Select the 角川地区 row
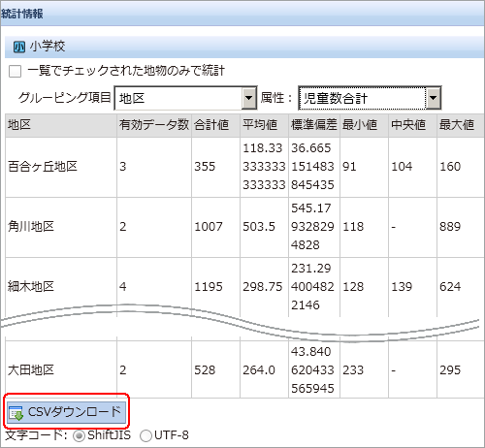 point(244,227)
